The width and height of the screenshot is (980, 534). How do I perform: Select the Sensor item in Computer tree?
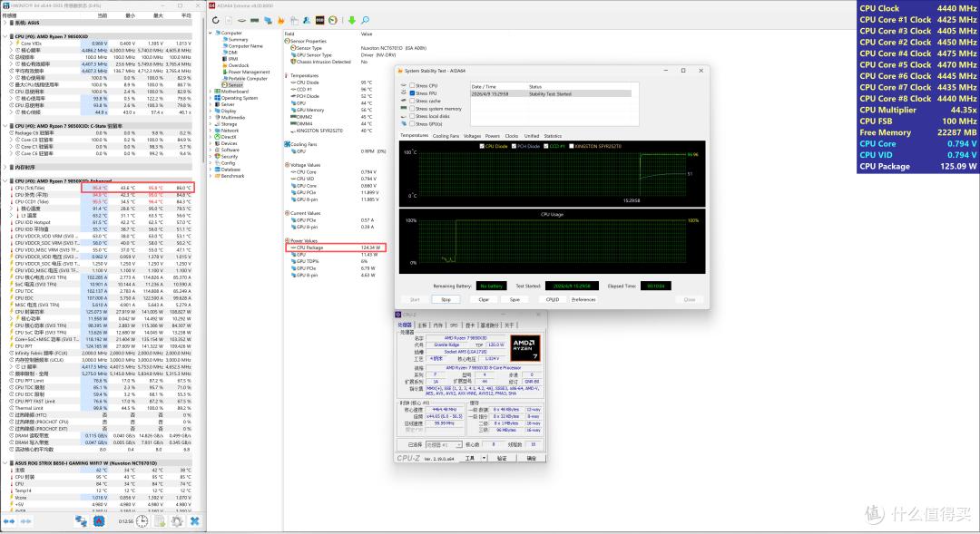coord(235,85)
